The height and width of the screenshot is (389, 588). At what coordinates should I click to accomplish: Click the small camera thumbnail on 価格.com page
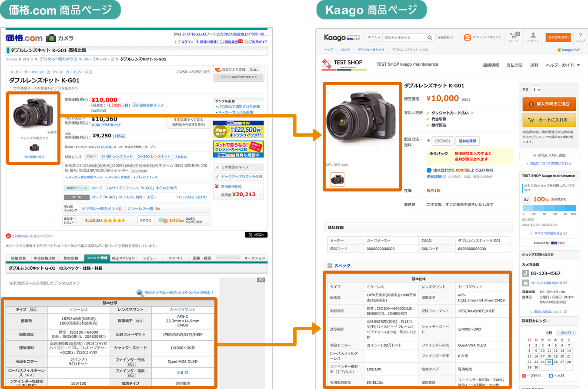click(x=35, y=148)
